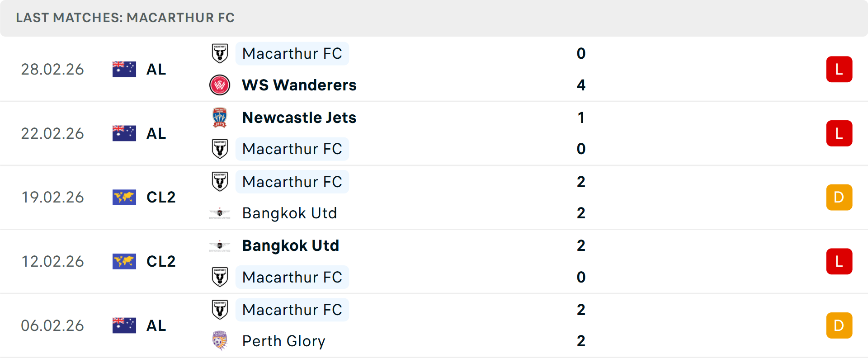
Task: Click the Last Matches: Macarthur FC header
Action: [x=125, y=18]
